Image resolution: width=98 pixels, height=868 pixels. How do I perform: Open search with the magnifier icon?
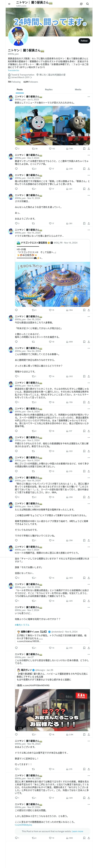(88, 4)
